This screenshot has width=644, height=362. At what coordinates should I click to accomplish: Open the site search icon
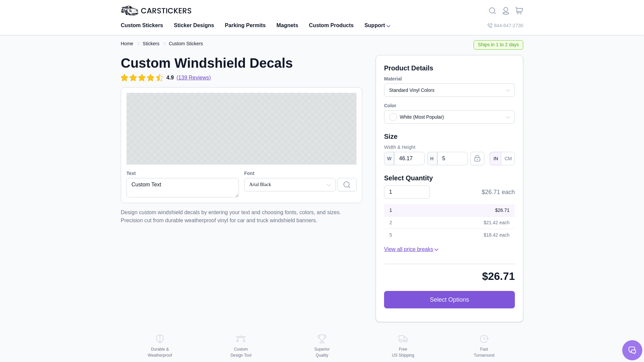[x=492, y=11]
